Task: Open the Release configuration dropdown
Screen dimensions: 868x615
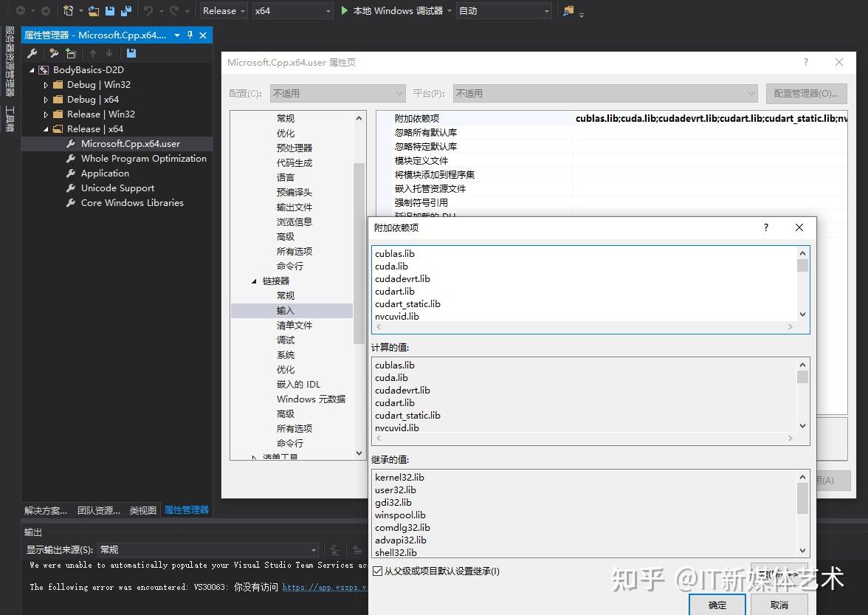Action: [223, 10]
